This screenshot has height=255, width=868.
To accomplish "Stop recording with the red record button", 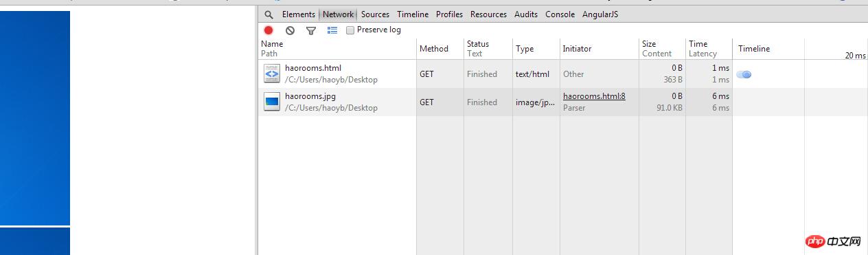I will tap(269, 30).
